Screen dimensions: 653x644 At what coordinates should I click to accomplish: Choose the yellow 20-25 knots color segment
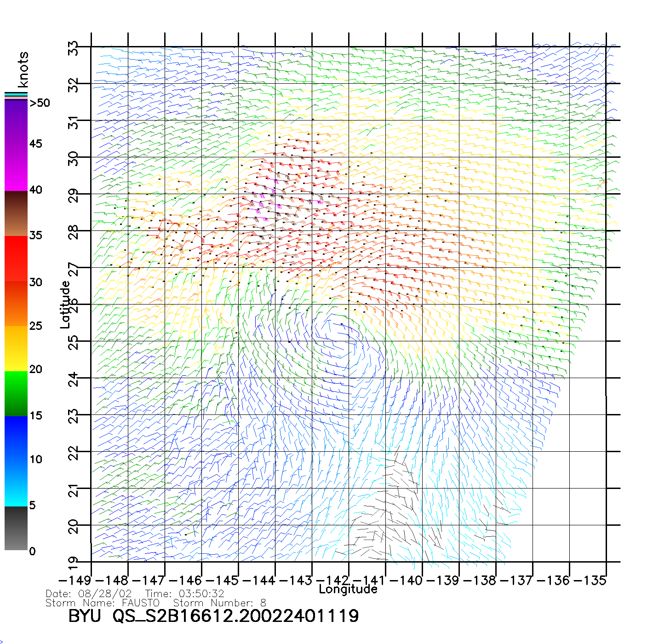pyautogui.click(x=16, y=348)
